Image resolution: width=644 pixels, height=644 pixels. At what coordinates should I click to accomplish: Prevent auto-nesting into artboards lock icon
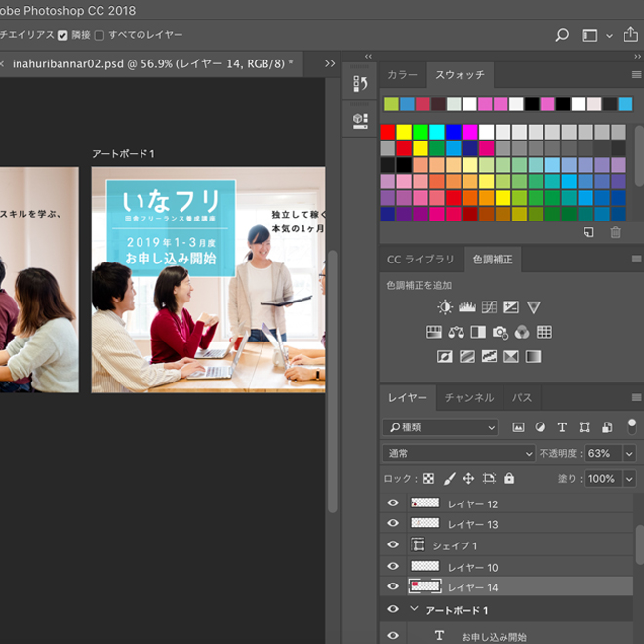[x=489, y=478]
